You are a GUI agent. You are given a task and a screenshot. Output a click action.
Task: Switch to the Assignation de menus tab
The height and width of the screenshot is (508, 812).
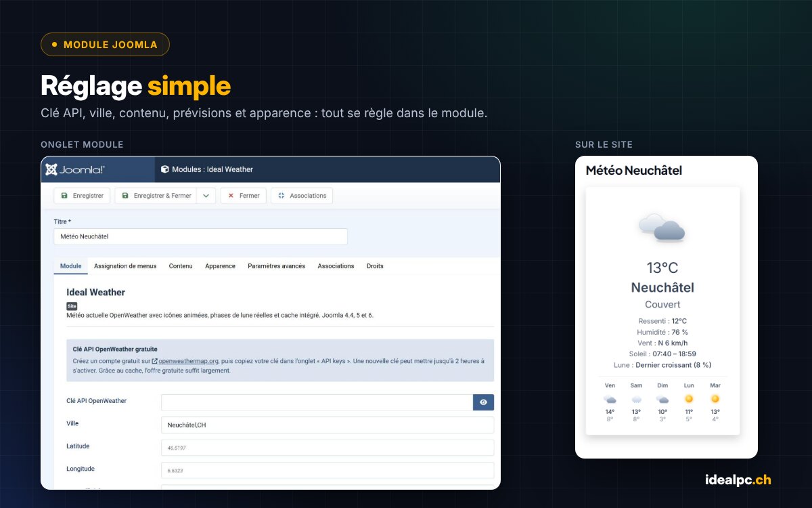click(x=125, y=266)
